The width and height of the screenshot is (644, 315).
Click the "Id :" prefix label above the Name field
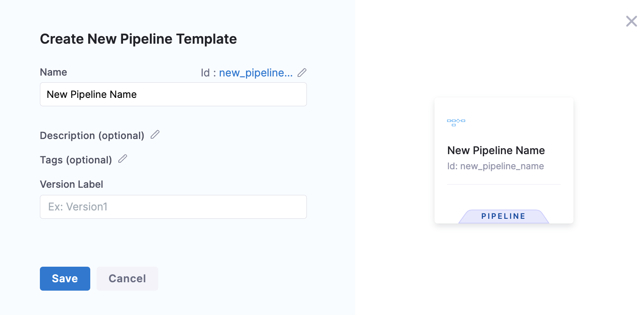click(208, 73)
